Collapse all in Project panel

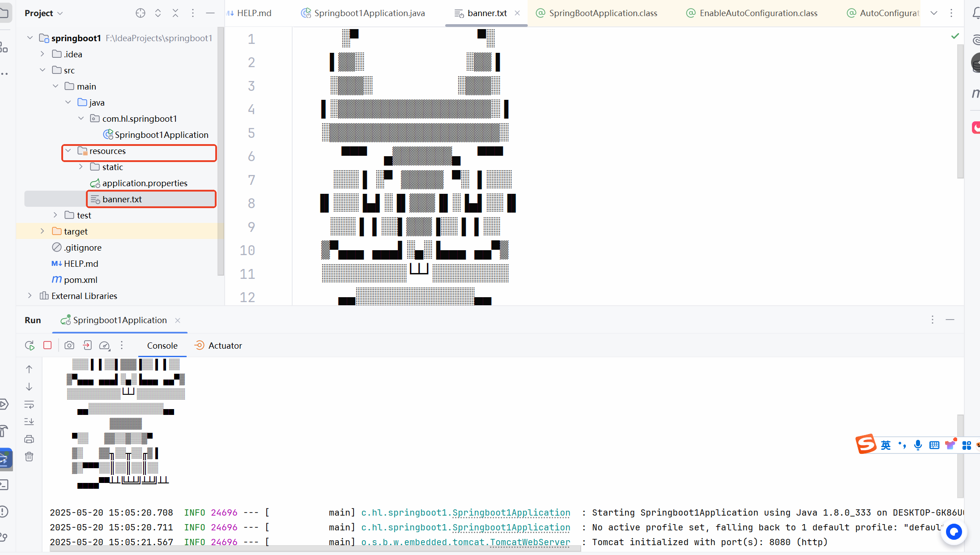coord(175,13)
